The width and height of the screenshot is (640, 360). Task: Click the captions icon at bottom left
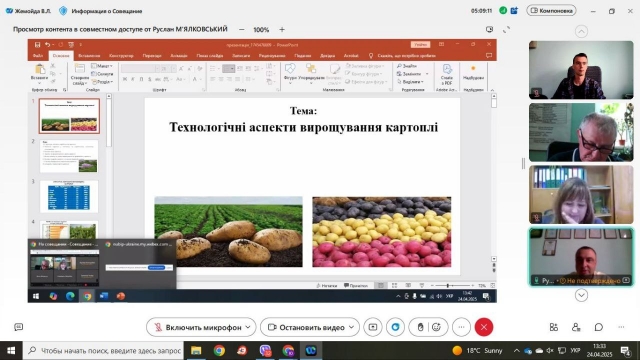(18, 327)
